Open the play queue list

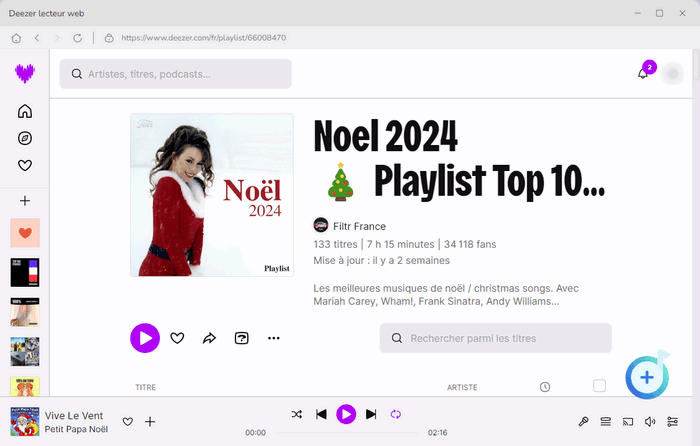(x=605, y=421)
